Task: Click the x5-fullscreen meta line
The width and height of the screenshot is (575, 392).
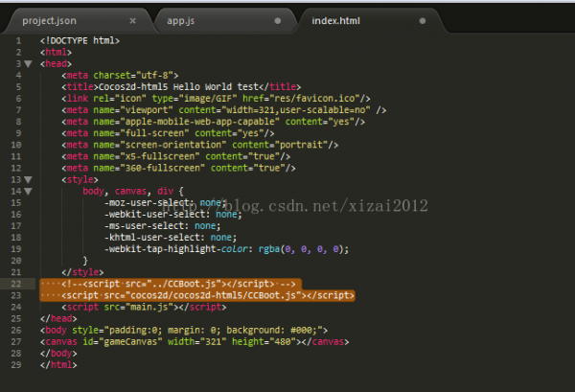Action: pyautogui.click(x=176, y=156)
